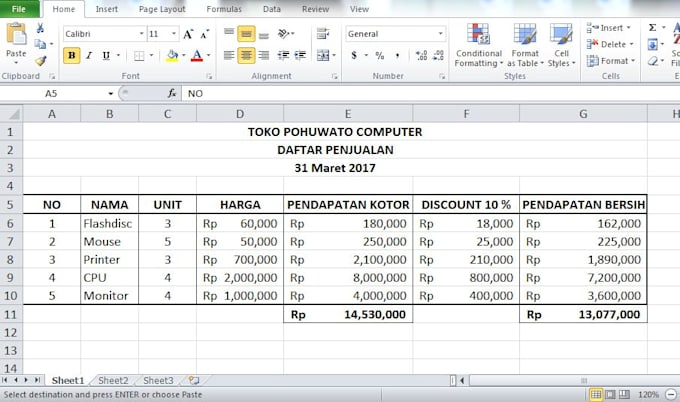Increase font size with Grow Font

(188, 34)
